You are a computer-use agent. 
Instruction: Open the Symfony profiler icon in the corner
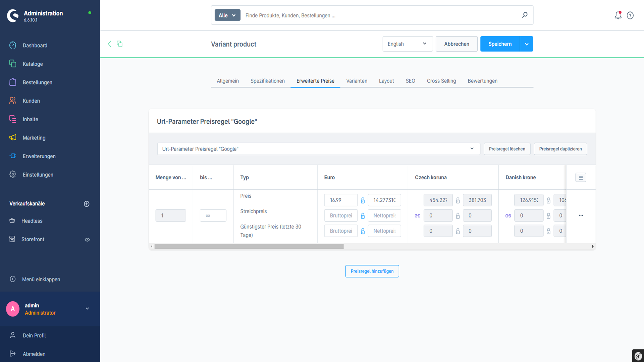coord(638,356)
